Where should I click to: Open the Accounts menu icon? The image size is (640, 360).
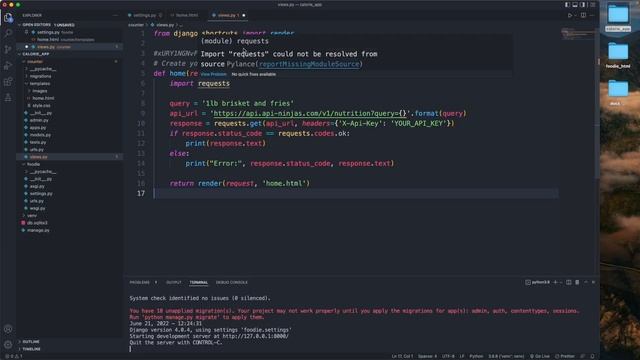tap(8, 329)
